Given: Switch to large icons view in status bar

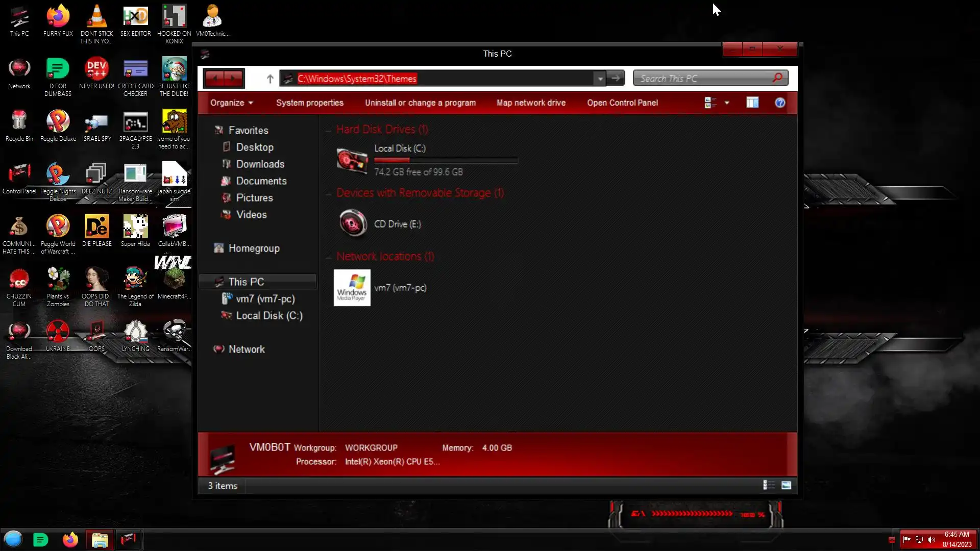Looking at the screenshot, I should pyautogui.click(x=786, y=485).
